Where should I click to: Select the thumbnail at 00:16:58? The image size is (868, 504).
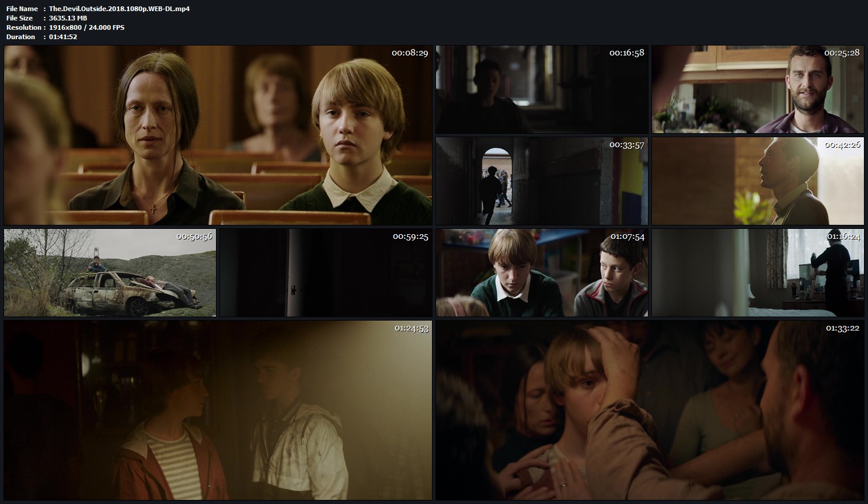542,89
